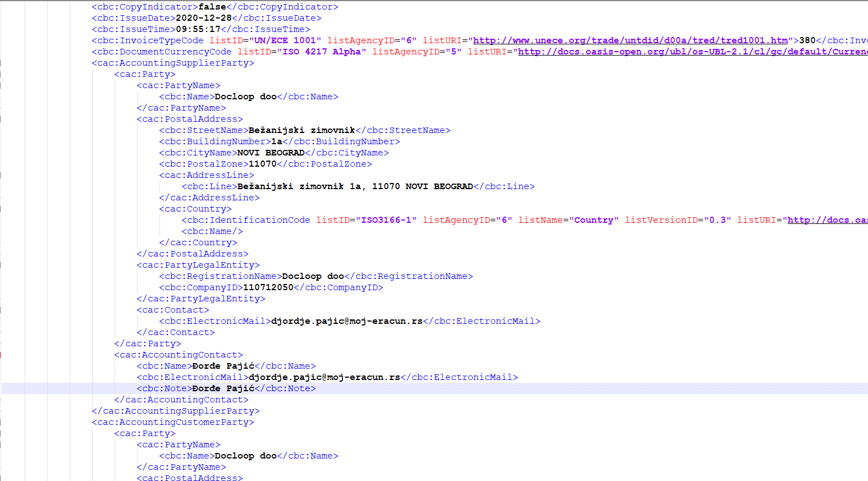Click the RegistrationName value 'Docloop doo'
Image resolution: width=868 pixels, height=481 pixels.
tap(313, 276)
